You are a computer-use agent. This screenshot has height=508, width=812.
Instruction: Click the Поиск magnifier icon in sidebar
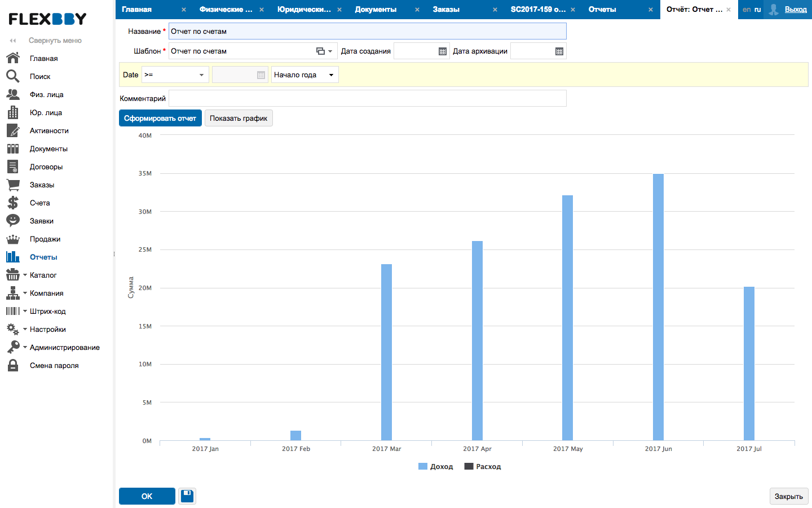point(12,76)
